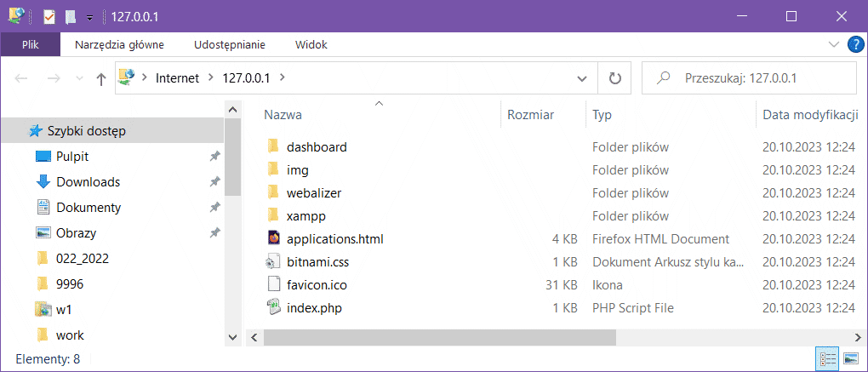Switch to the Widok tab
This screenshot has width=868, height=372.
311,44
